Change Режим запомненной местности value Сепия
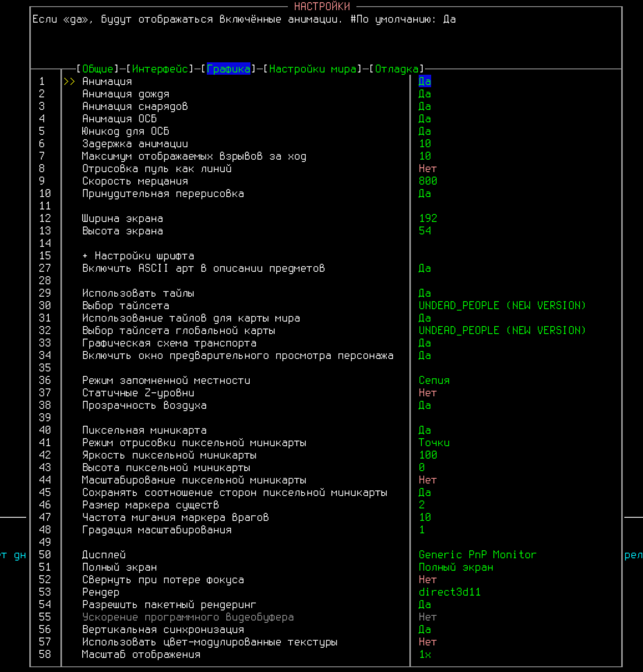 434,380
